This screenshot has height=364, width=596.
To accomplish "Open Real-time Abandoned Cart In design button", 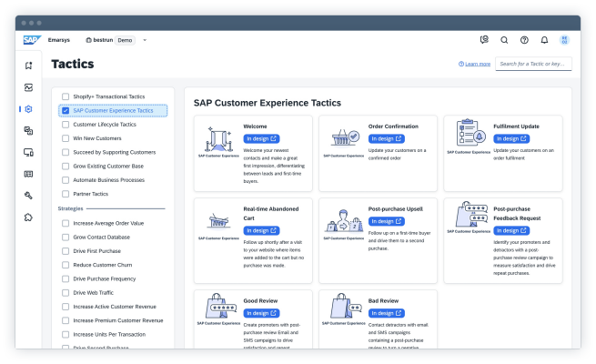I will point(261,230).
